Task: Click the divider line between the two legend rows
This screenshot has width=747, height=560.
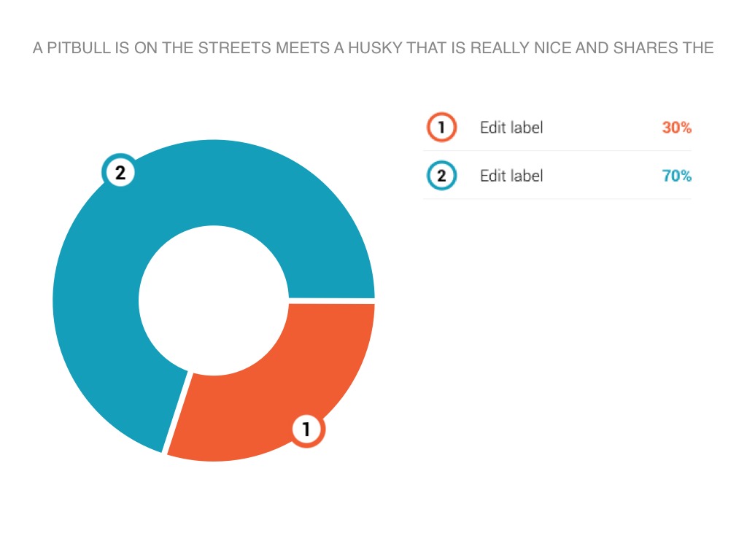Action: (557, 151)
